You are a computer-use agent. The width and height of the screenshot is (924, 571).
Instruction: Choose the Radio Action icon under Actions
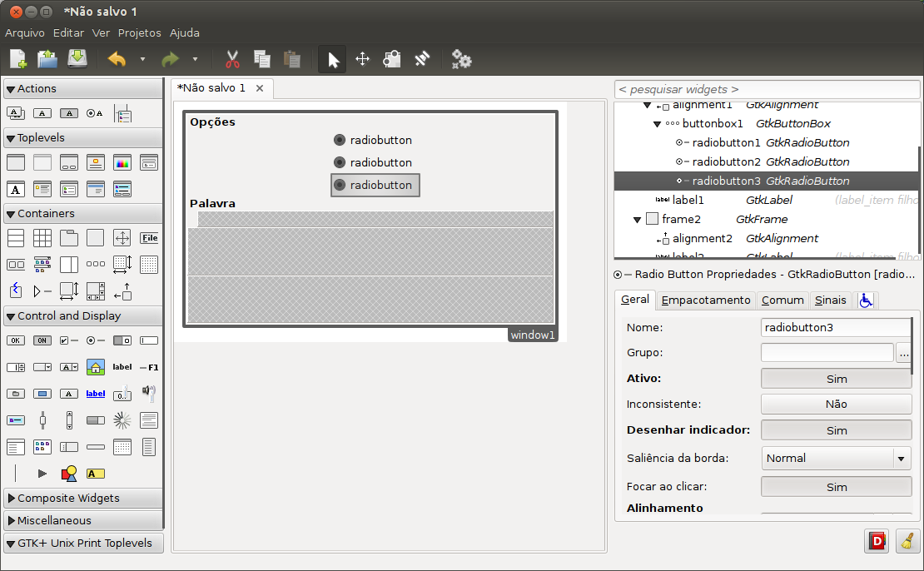click(95, 113)
